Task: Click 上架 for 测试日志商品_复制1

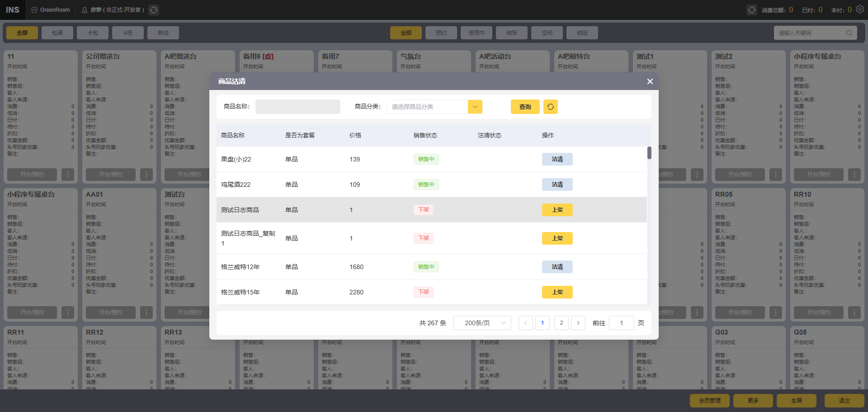Action: point(557,238)
